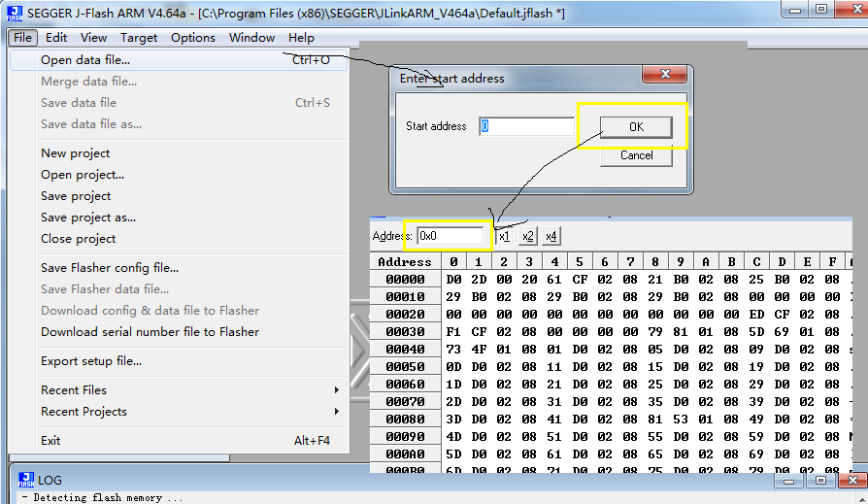Choose Save project entry
Screen dimensions: 868x504
[179, 196]
